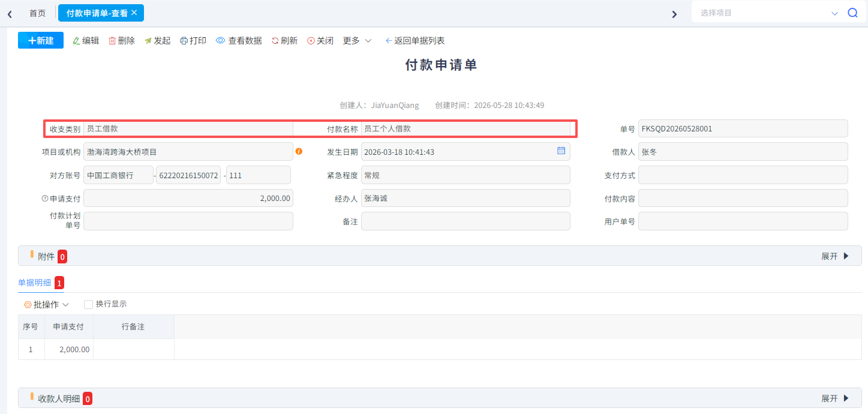The width and height of the screenshot is (868, 414).
Task: Expand the 收款人明细 section
Action: tap(836, 398)
